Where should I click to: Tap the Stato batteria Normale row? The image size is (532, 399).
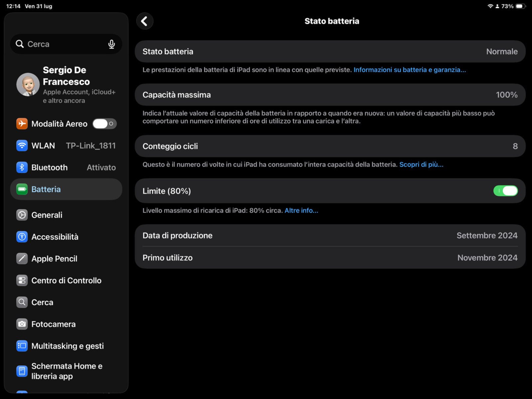coord(330,52)
